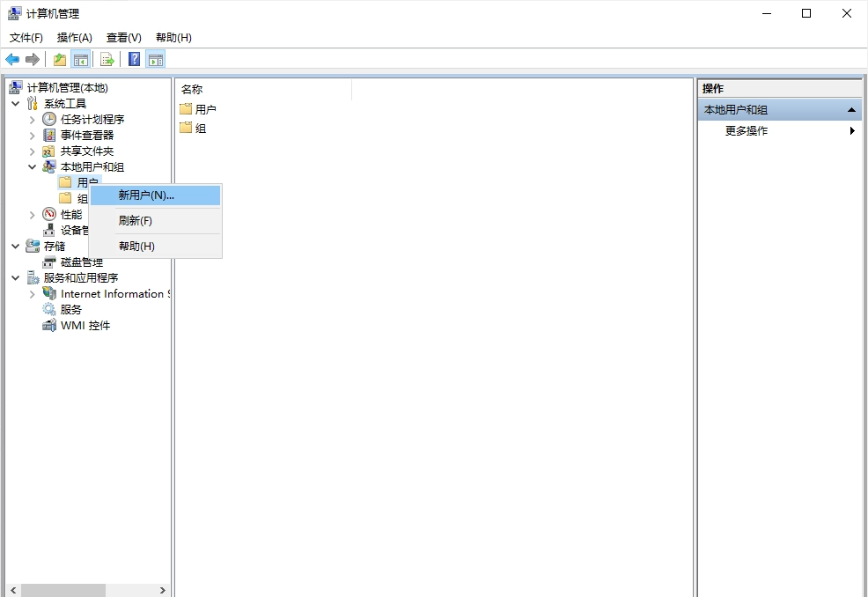Click 更多操作 in the actions pane
Screen dimensions: 868x597
[x=746, y=131]
